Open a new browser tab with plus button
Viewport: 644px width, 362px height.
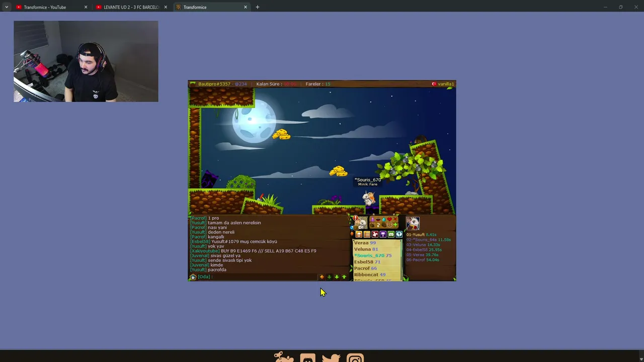pos(258,7)
